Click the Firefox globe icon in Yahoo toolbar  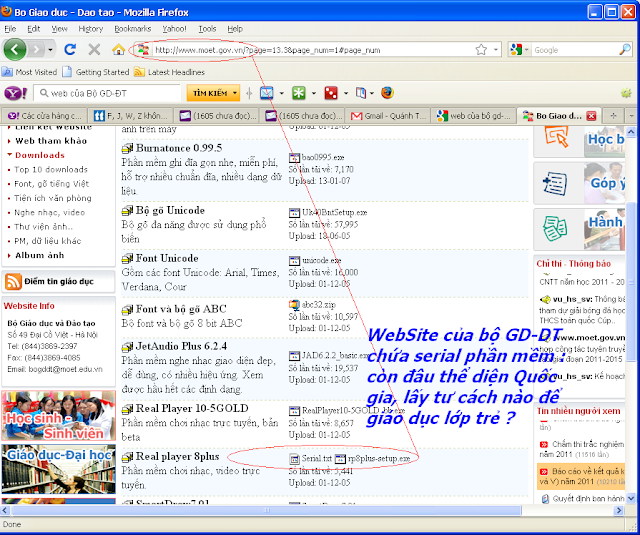click(x=387, y=93)
